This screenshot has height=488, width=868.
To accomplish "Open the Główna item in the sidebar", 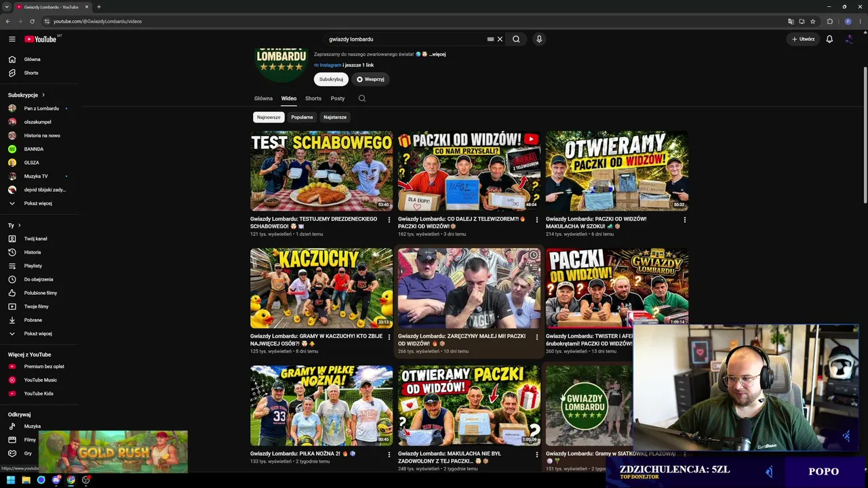I will (x=39, y=60).
